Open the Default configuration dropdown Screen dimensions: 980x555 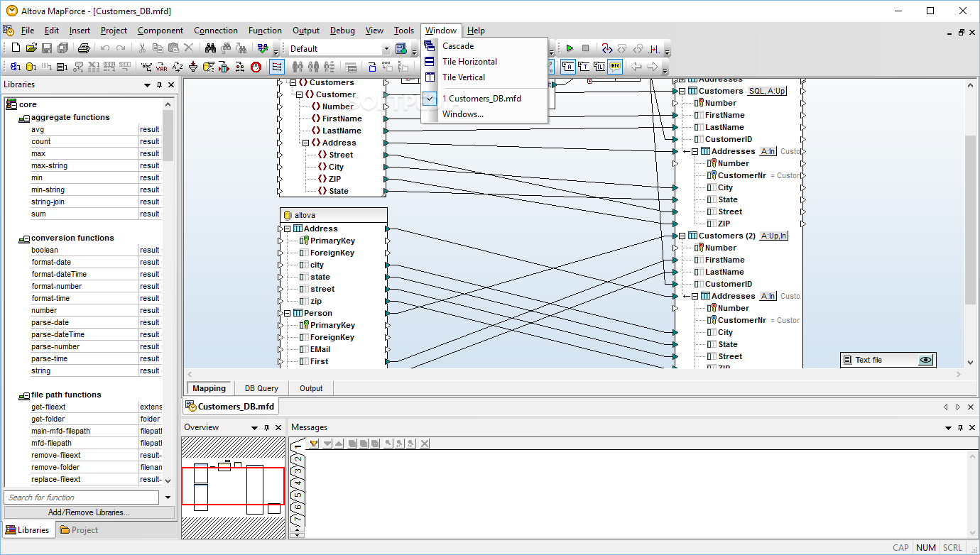click(x=386, y=49)
